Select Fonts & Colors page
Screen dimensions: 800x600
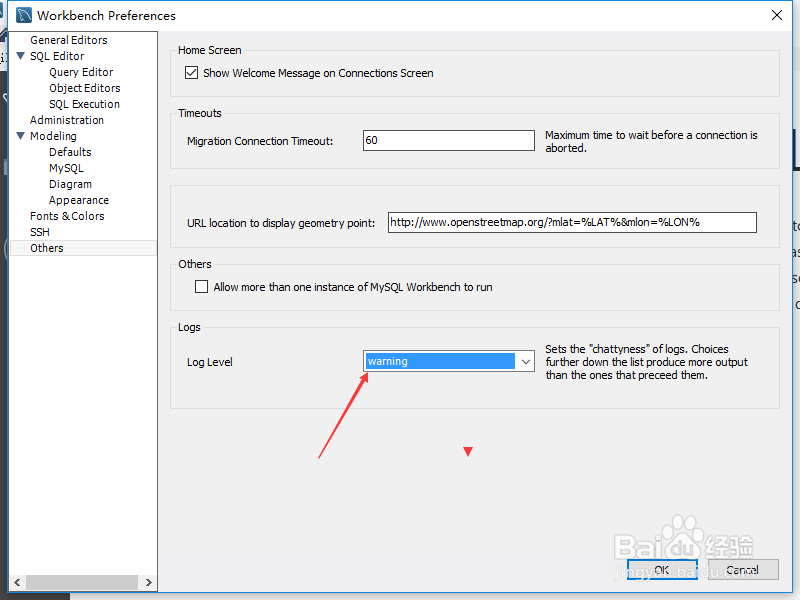tap(67, 216)
